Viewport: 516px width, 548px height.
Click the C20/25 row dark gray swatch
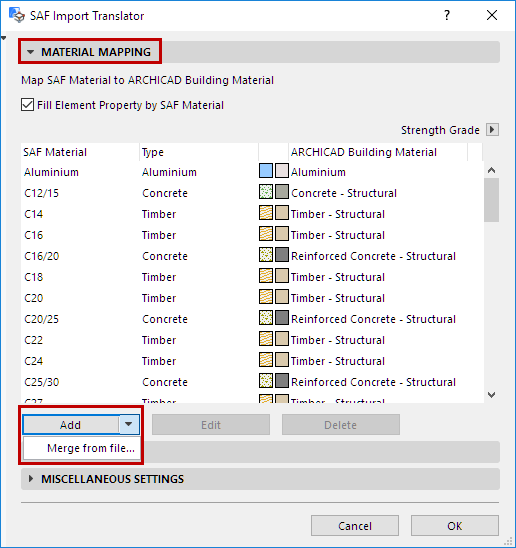click(282, 318)
